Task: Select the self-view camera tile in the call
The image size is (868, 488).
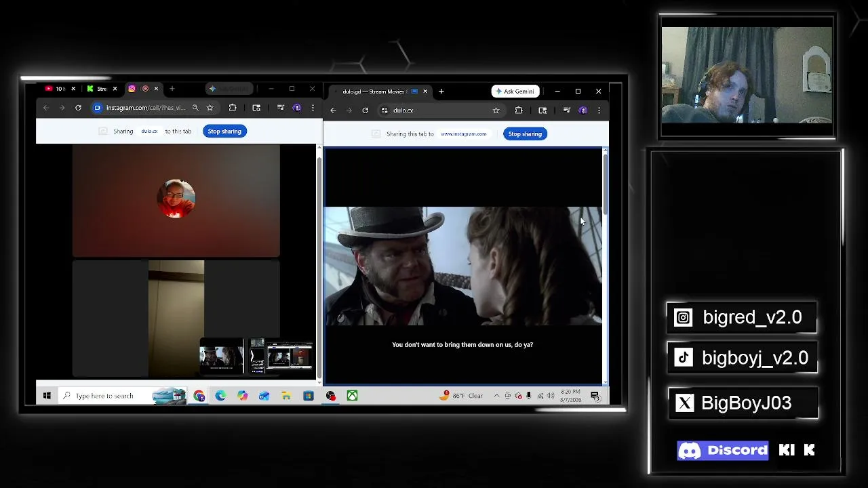Action: point(176,318)
